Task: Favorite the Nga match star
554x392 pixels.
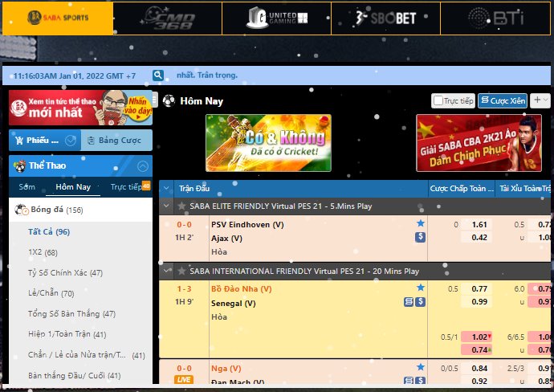Action: tap(420, 367)
